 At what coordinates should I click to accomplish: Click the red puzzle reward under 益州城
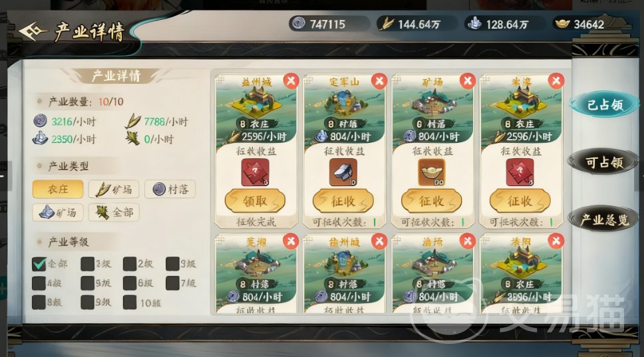(255, 172)
